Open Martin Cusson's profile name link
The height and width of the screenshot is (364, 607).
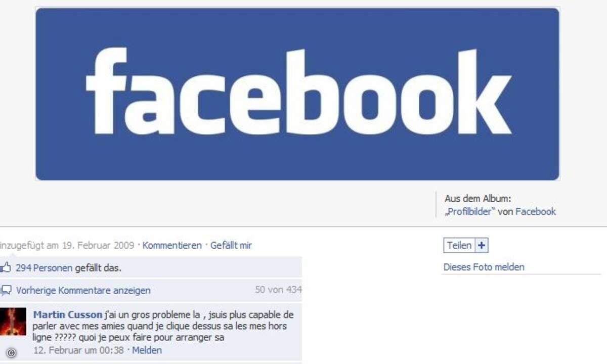pos(67,314)
